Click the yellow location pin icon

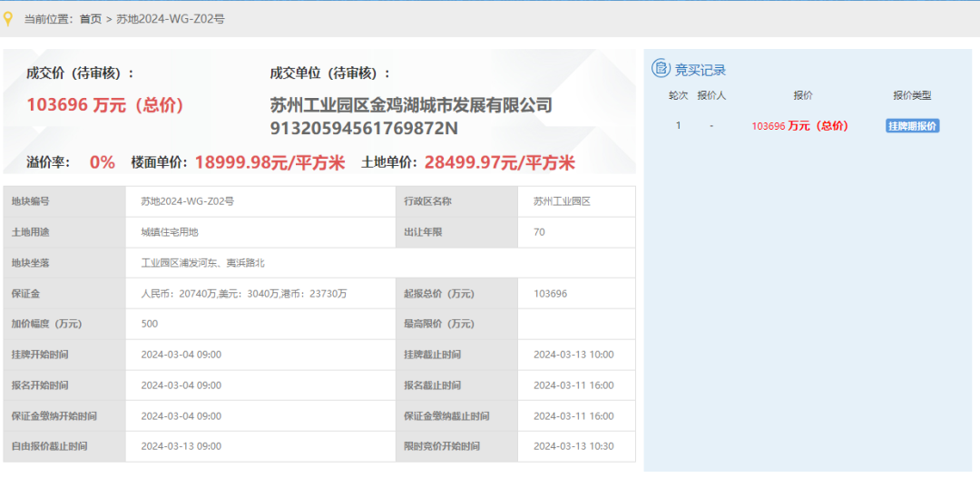click(8, 19)
